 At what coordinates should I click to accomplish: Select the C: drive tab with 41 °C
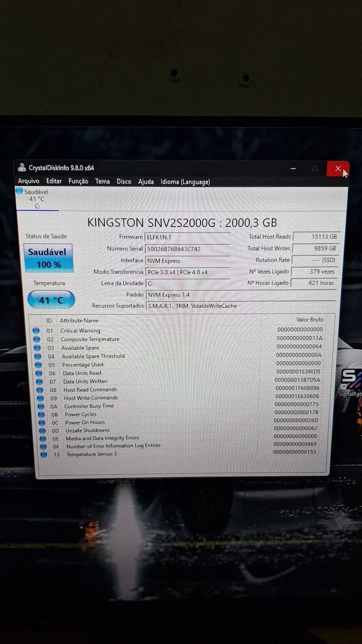(37, 199)
